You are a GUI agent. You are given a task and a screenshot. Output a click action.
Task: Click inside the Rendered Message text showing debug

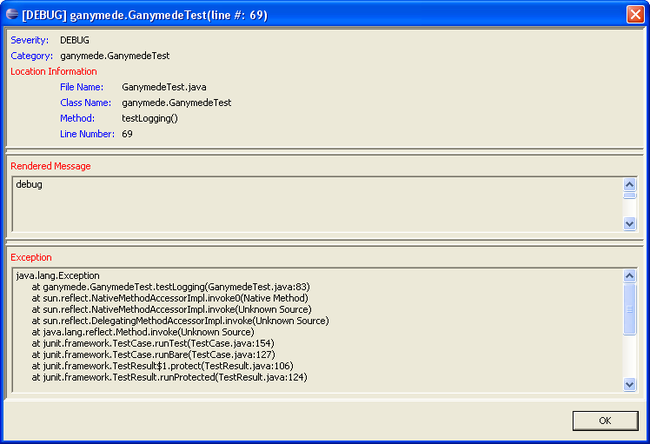(x=29, y=184)
